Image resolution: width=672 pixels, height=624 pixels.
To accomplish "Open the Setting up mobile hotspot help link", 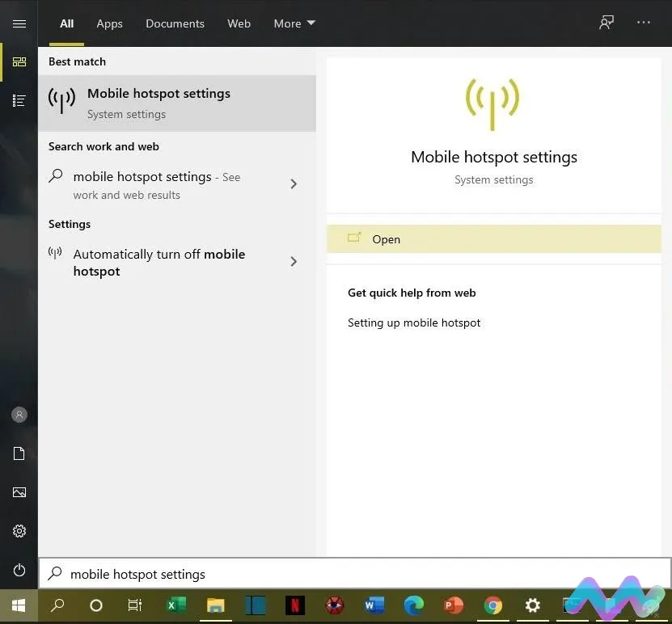I will (x=414, y=323).
